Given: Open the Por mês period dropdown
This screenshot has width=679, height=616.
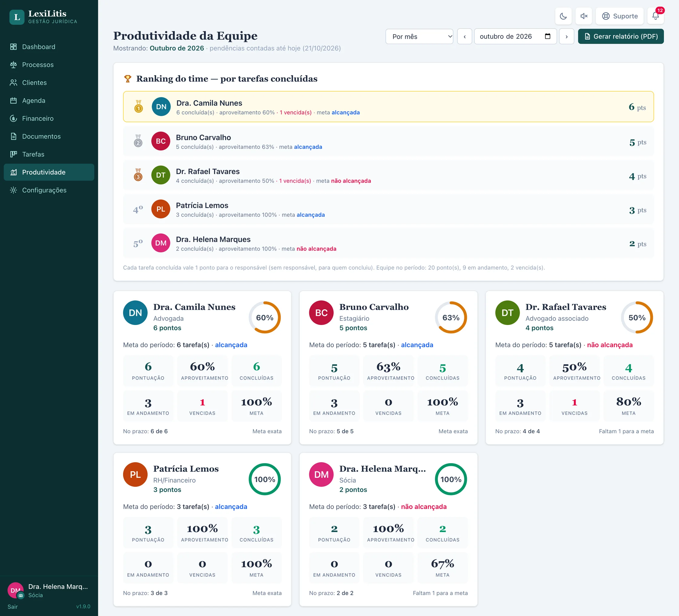Looking at the screenshot, I should [x=419, y=36].
